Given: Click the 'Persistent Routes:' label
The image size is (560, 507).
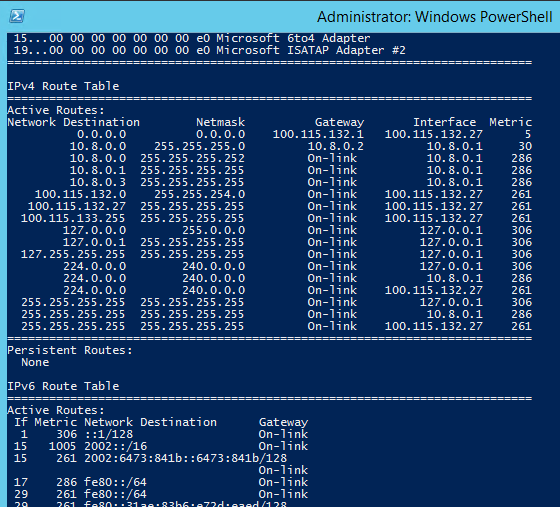Looking at the screenshot, I should (70, 351).
